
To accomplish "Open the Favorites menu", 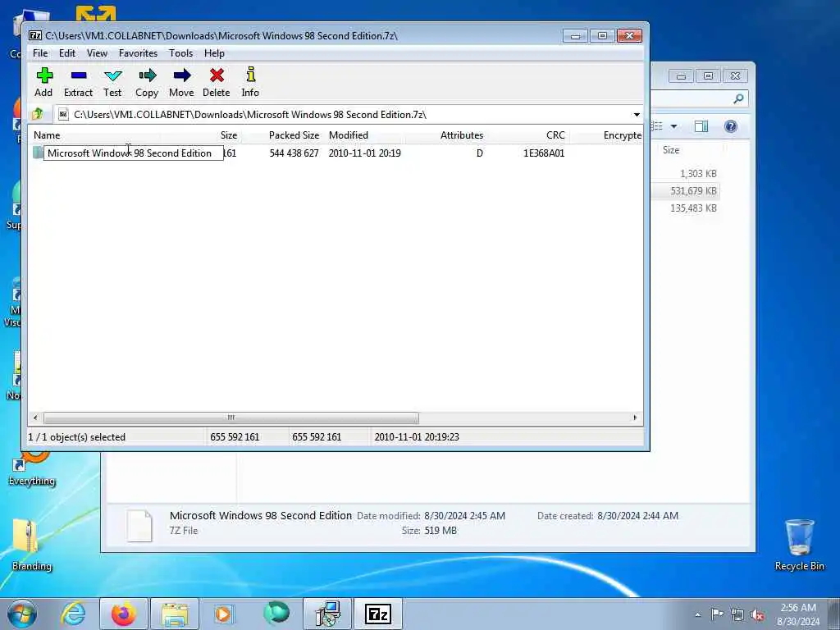I will click(138, 53).
